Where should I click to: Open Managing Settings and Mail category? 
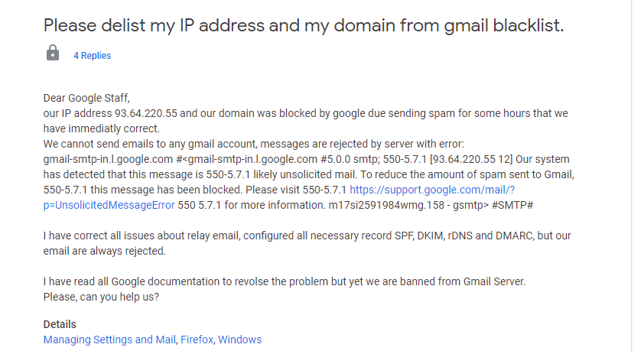(x=109, y=340)
